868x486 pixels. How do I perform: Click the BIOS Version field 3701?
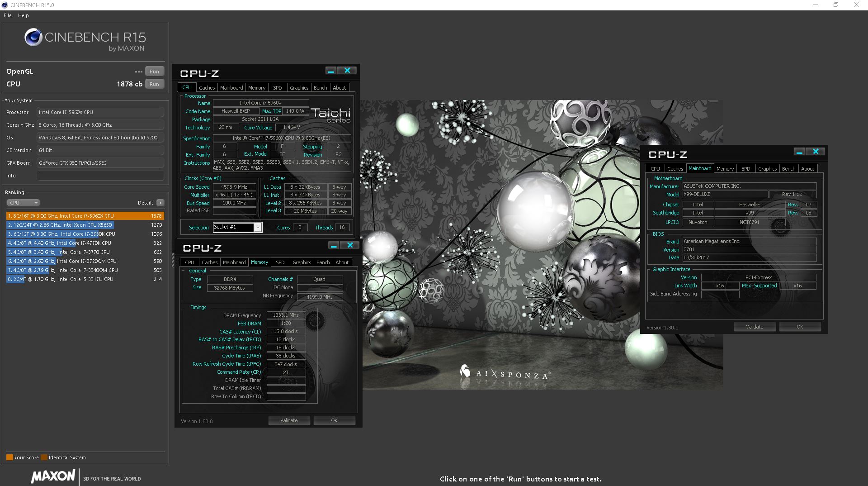tap(750, 250)
